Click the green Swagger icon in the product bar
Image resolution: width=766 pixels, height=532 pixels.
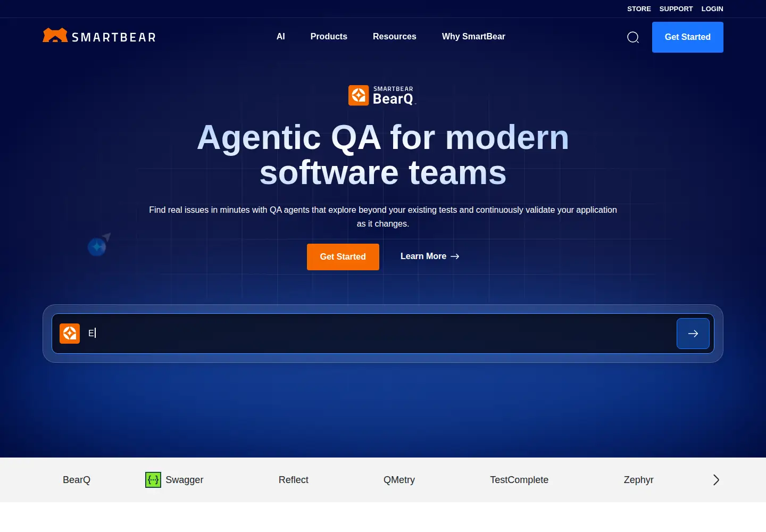153,480
